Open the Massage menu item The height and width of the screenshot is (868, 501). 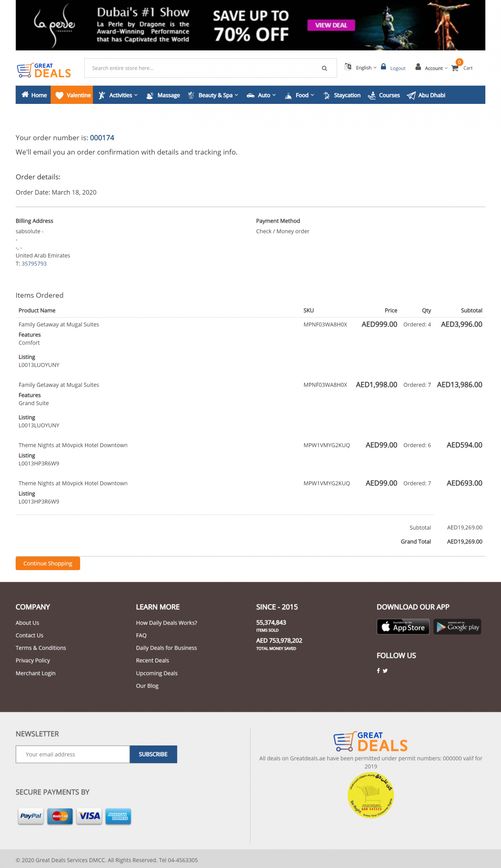click(163, 96)
